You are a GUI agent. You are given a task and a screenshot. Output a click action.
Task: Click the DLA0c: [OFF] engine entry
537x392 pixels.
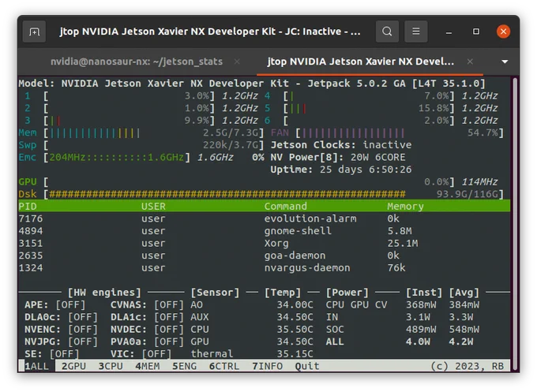click(x=62, y=317)
